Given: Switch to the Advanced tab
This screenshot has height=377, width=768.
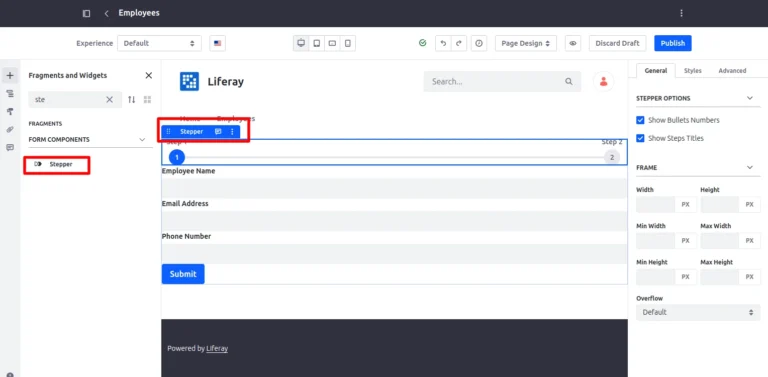Looking at the screenshot, I should click(x=732, y=71).
